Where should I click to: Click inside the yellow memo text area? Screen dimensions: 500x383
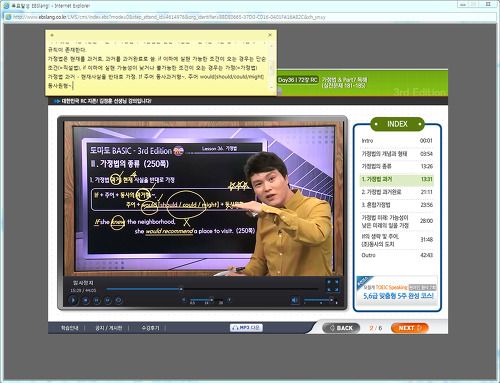157,67
